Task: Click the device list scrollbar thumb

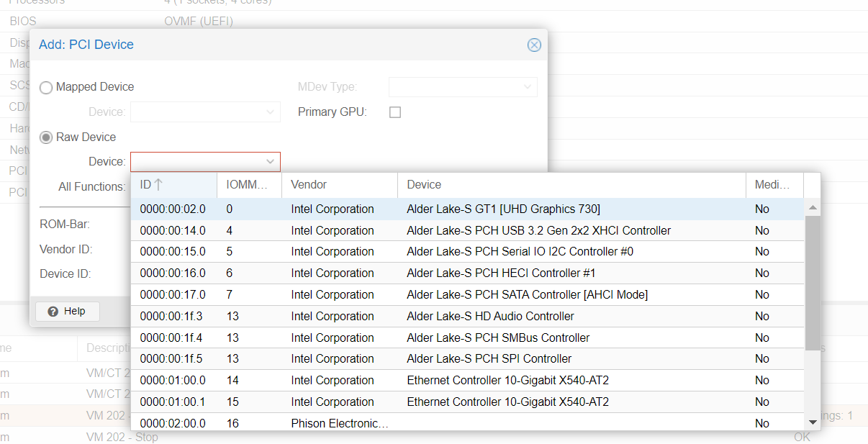Action: tap(813, 283)
